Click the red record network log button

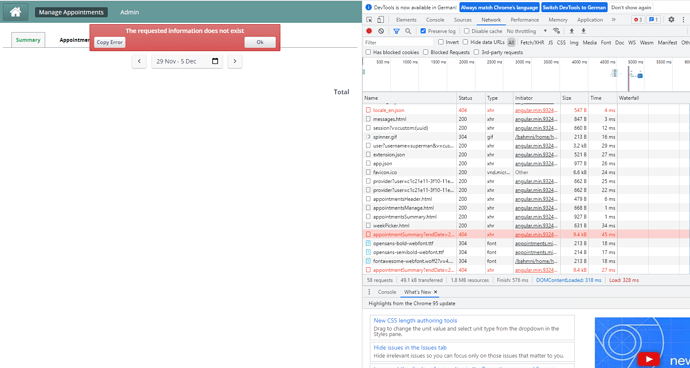coord(369,31)
